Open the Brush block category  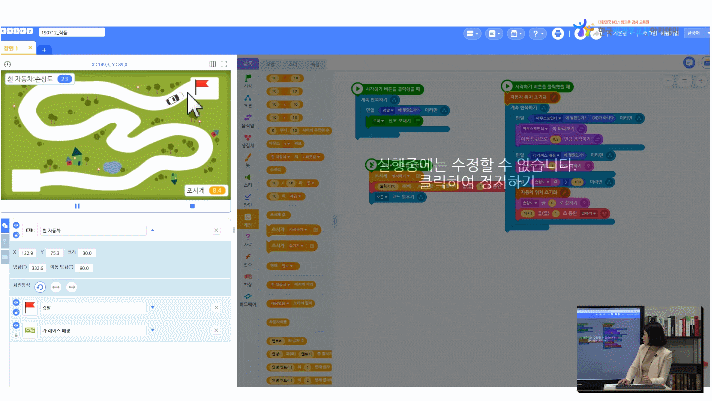click(248, 160)
